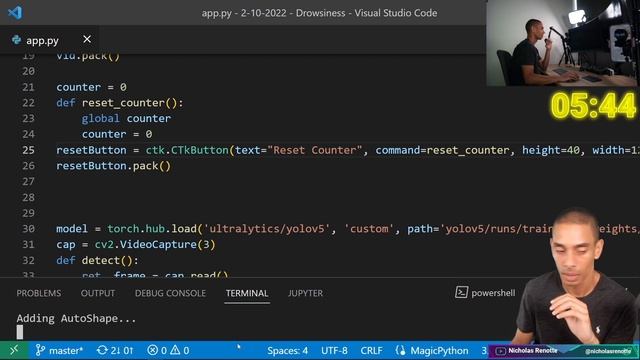640x360 pixels.
Task: Click line number 30 in gutter
Action: click(29, 229)
